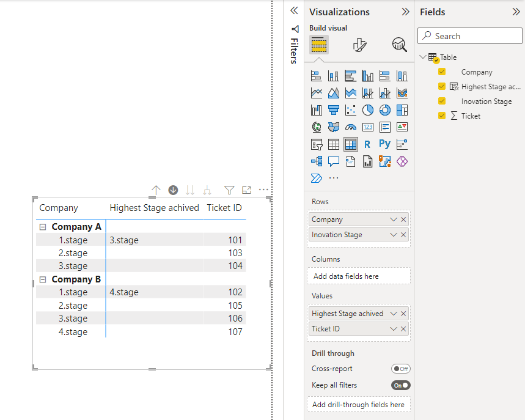Open more options on the matrix visual
Viewport: 525px width, 420px height.
(x=263, y=190)
